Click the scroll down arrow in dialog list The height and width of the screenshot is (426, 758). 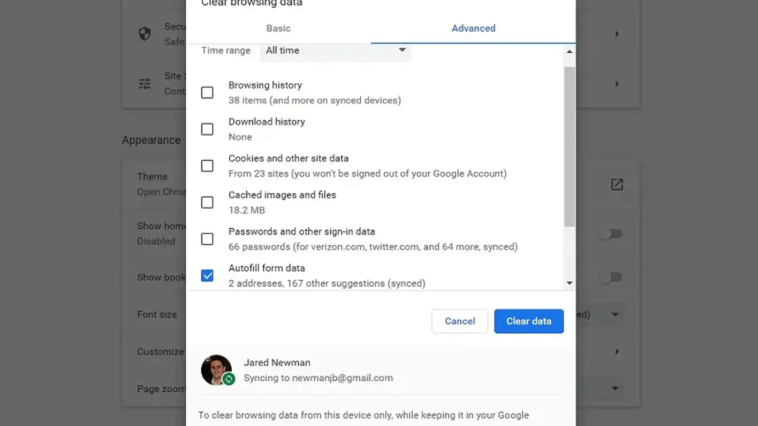pos(569,283)
